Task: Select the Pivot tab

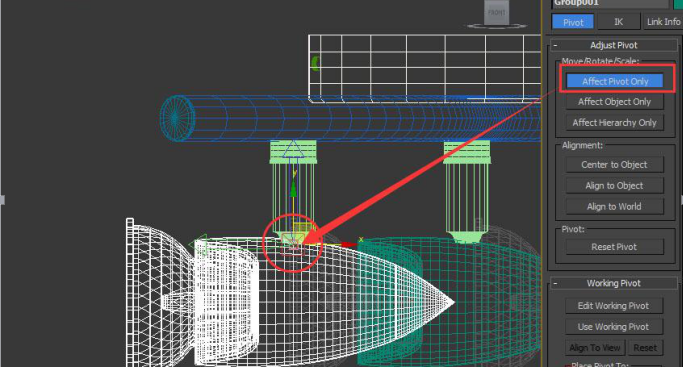Action: (x=573, y=22)
